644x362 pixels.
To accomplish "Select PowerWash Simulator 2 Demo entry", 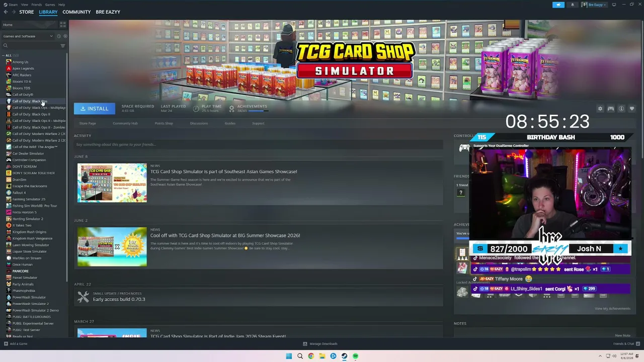I will pyautogui.click(x=35, y=310).
